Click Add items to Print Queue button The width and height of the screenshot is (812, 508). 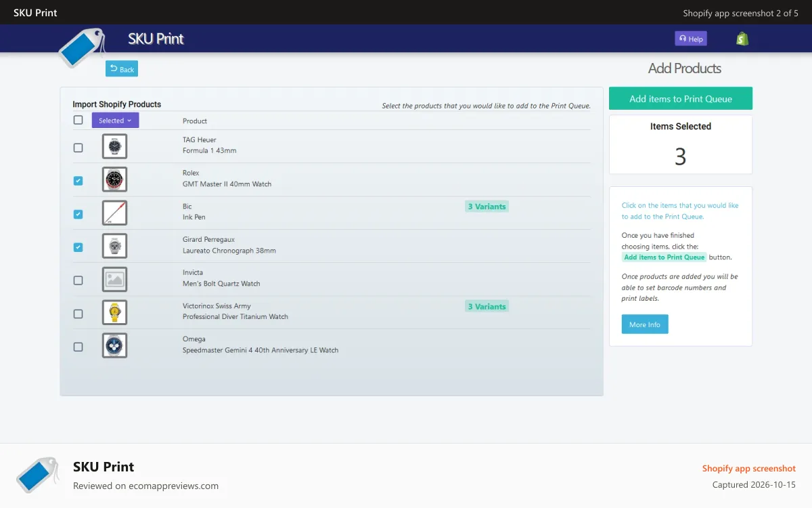[x=681, y=98]
